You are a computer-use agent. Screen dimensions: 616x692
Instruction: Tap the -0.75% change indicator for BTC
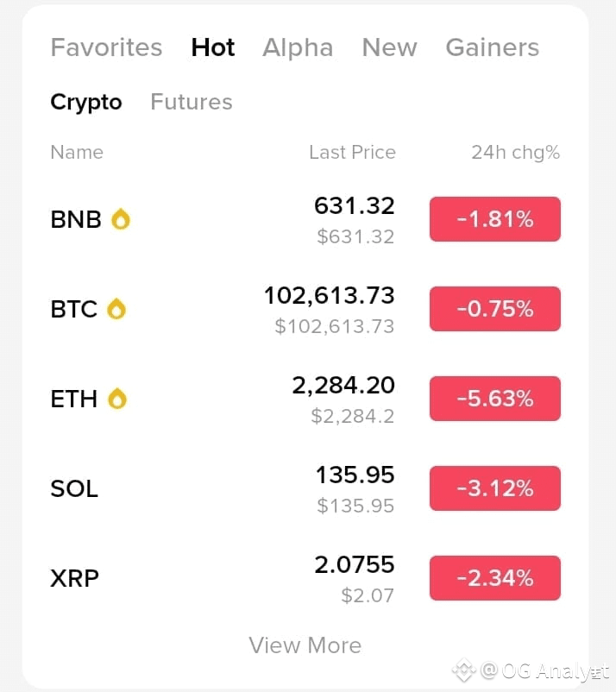click(494, 309)
